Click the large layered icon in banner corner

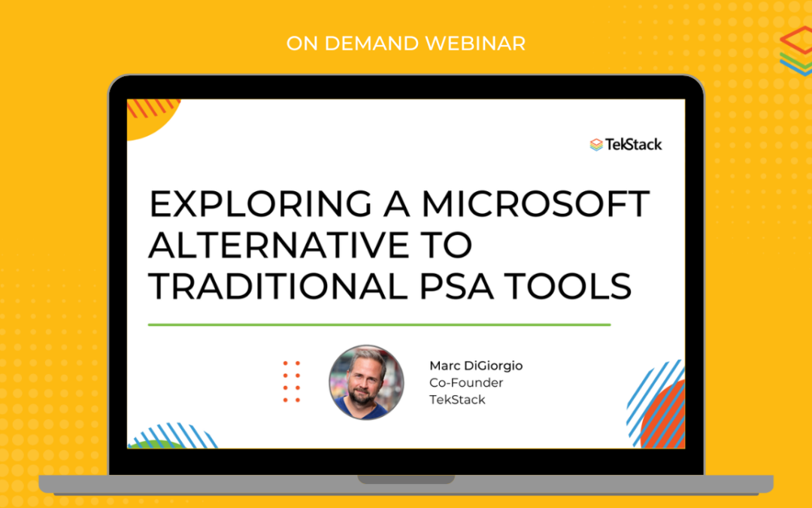tap(797, 51)
